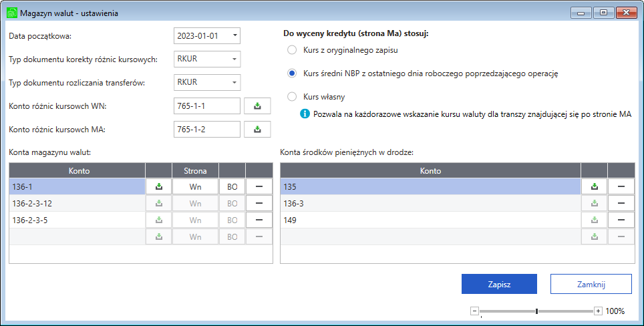Click account picker icon for Konto różnic kursowych WN
Image resolution: width=644 pixels, height=326 pixels.
coord(257,106)
